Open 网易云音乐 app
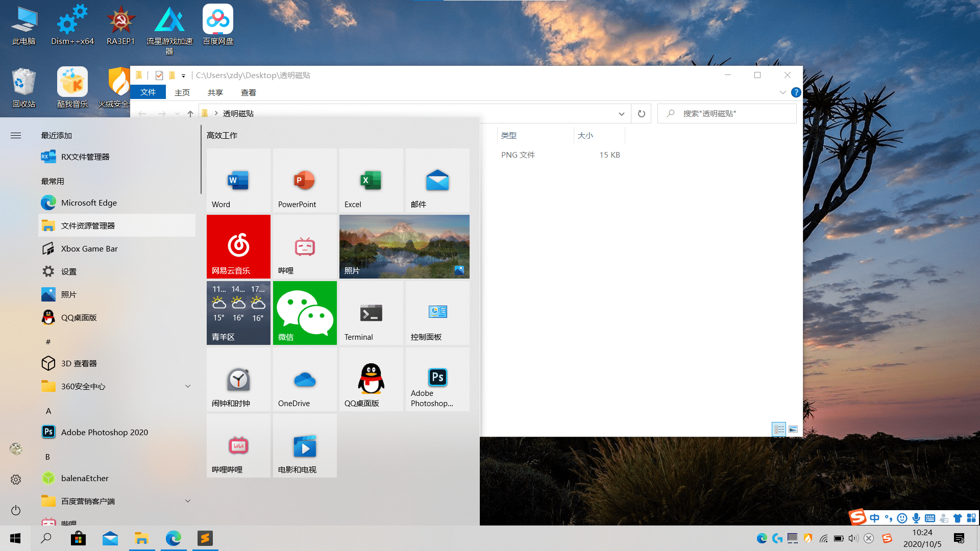Viewport: 980px width, 551px height. tap(237, 246)
